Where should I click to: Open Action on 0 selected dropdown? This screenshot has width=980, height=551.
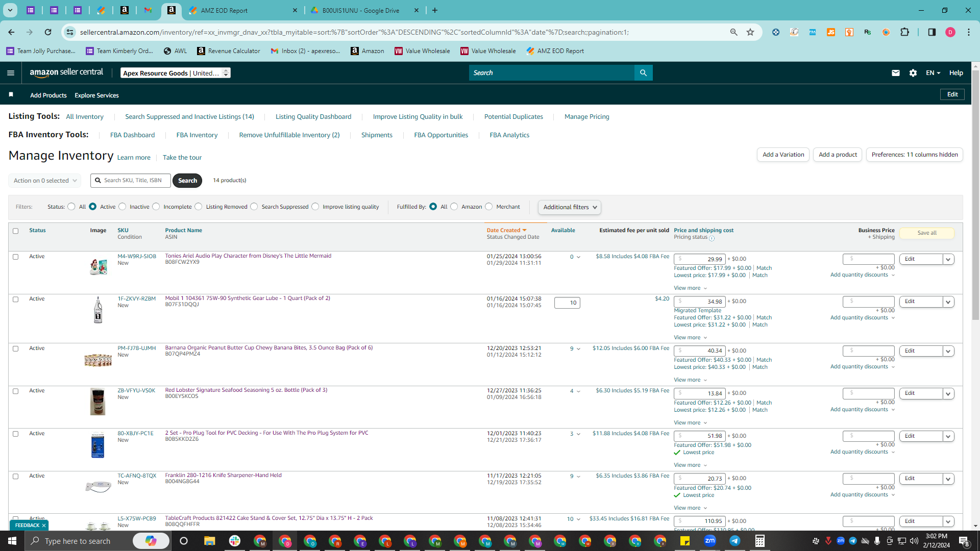(44, 181)
